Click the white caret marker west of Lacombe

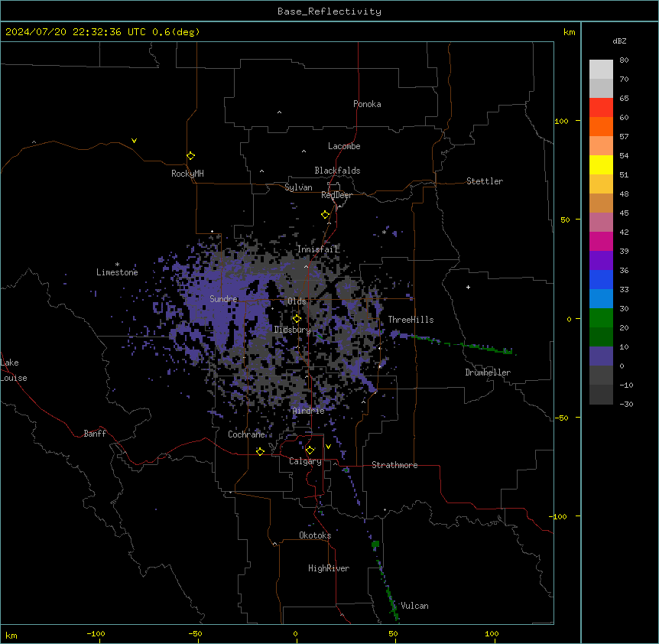pyautogui.click(x=304, y=151)
